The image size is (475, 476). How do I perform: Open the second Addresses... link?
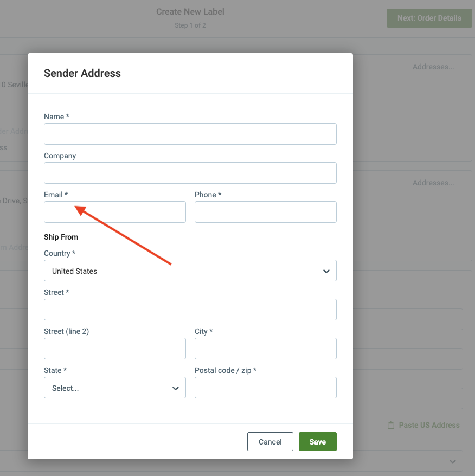(433, 183)
